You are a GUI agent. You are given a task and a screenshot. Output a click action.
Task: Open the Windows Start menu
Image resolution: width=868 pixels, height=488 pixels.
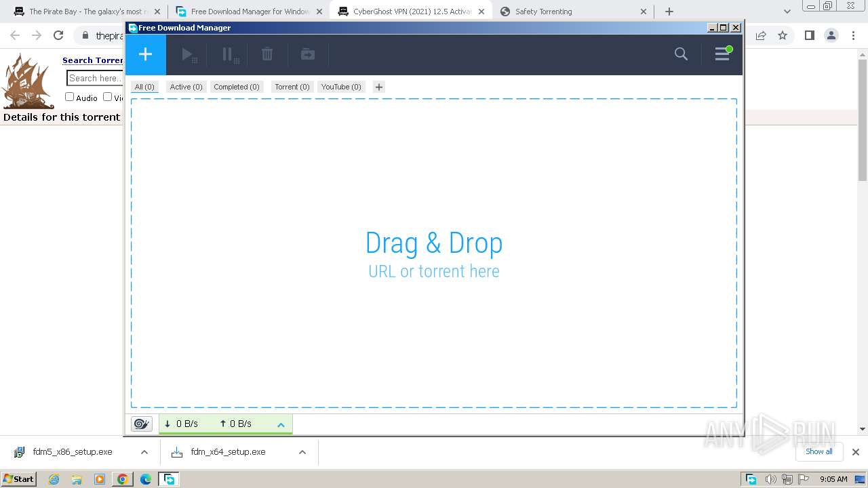(x=18, y=479)
